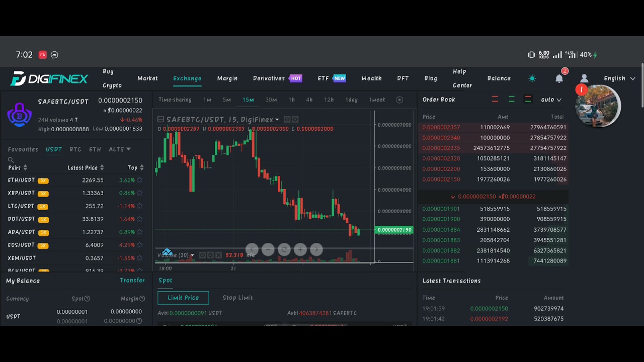
Task: Expand ALTS market dropdown
Action: [x=120, y=149]
